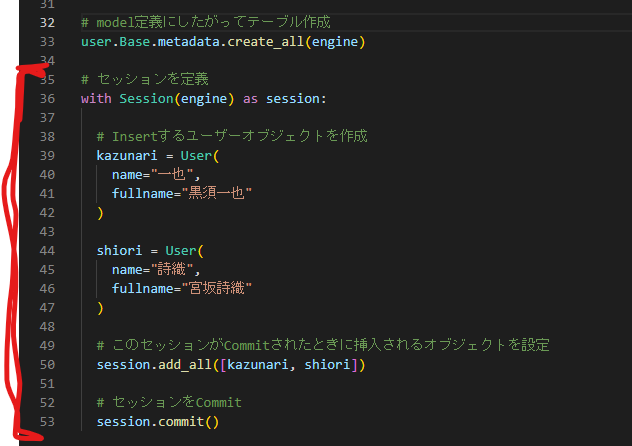Image resolution: width=632 pixels, height=446 pixels.
Task: Click line number 39 in the gutter
Action: (48, 155)
